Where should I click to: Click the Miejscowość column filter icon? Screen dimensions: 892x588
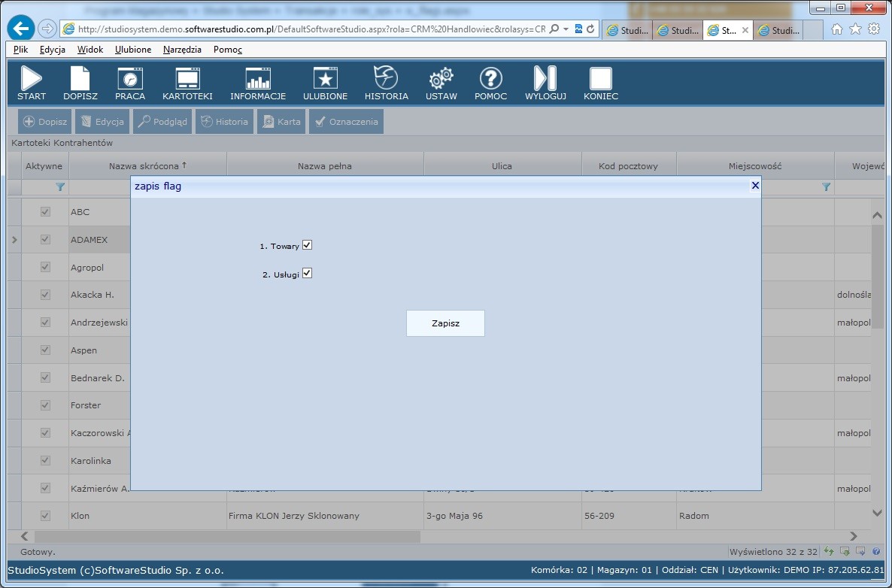tap(826, 186)
